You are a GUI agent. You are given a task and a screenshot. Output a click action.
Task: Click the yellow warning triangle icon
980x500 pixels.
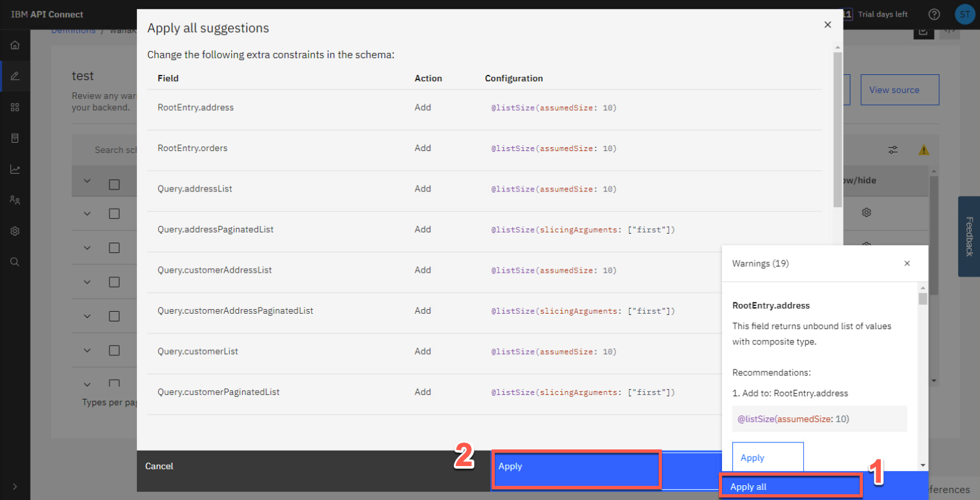(924, 150)
